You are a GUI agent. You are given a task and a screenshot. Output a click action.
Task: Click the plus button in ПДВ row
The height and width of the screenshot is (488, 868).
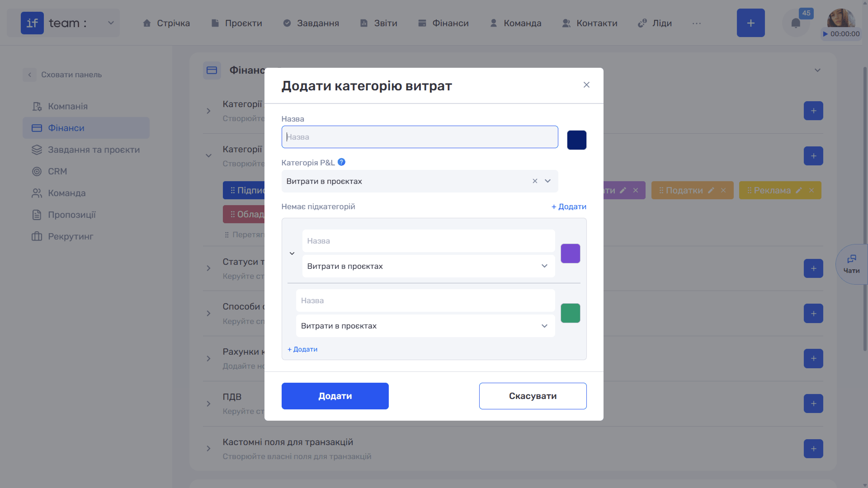pos(813,404)
